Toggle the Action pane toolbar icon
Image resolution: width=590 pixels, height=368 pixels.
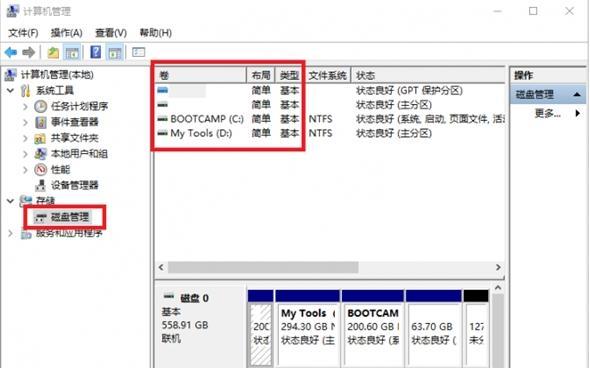(114, 52)
